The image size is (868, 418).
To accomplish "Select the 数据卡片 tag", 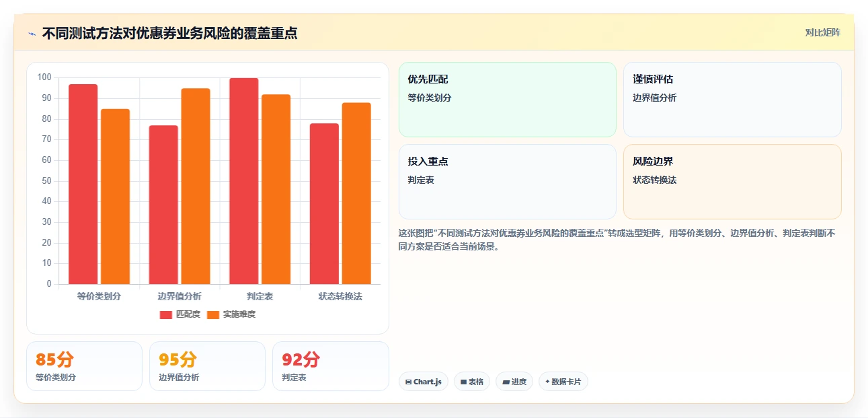I will click(x=563, y=382).
